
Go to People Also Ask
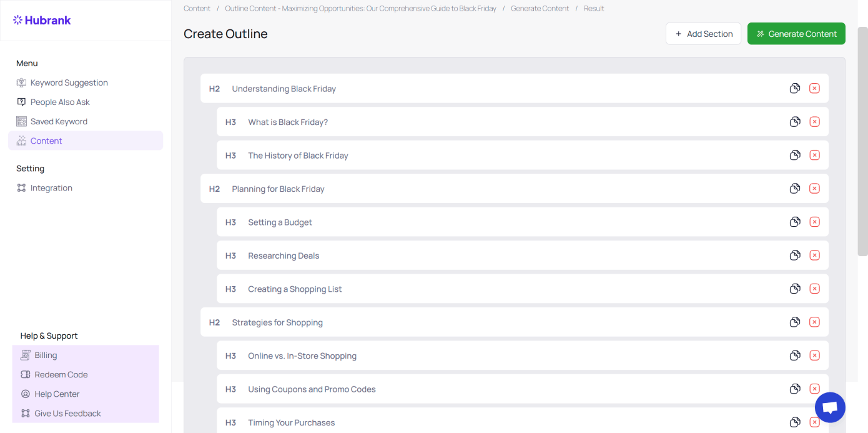click(x=60, y=102)
